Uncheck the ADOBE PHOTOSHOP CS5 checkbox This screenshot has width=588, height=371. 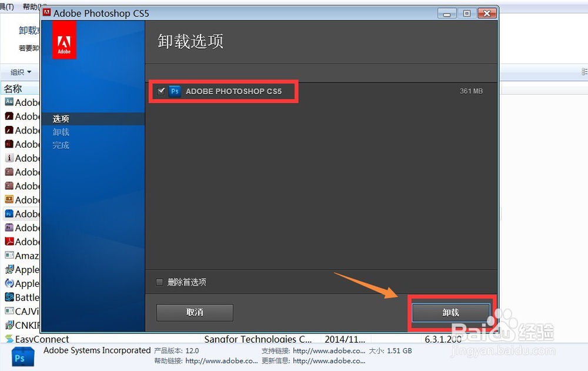(161, 91)
